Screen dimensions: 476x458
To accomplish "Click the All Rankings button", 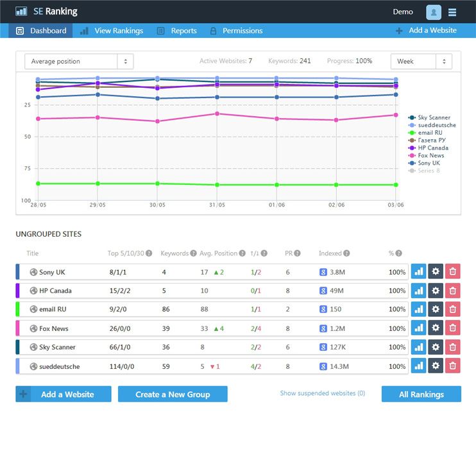I will pos(421,394).
